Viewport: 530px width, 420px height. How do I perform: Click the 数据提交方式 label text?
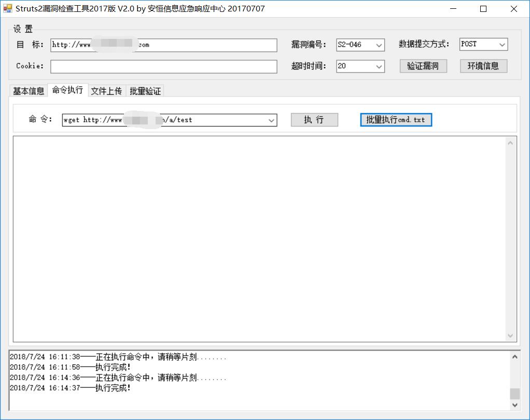coord(424,44)
